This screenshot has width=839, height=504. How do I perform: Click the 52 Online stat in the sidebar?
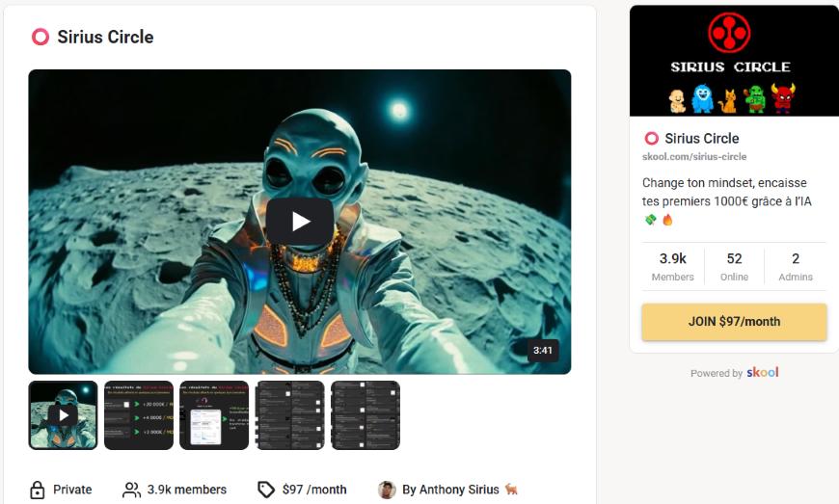[x=734, y=267]
